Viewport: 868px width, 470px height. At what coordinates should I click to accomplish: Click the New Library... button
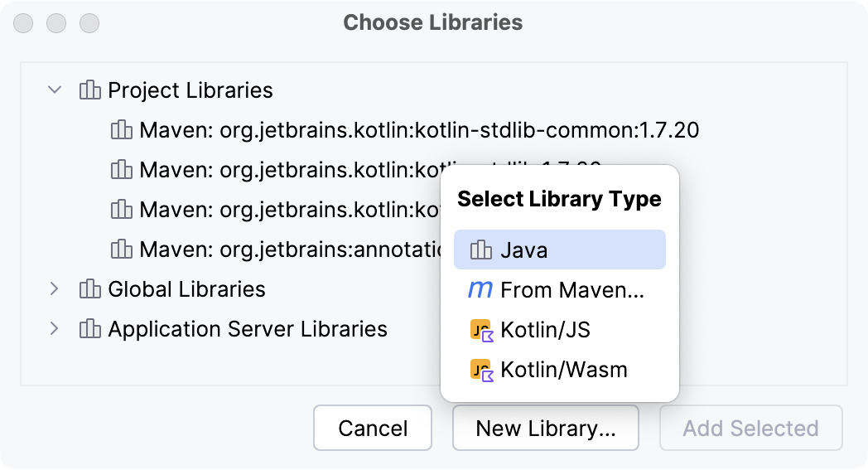(546, 429)
